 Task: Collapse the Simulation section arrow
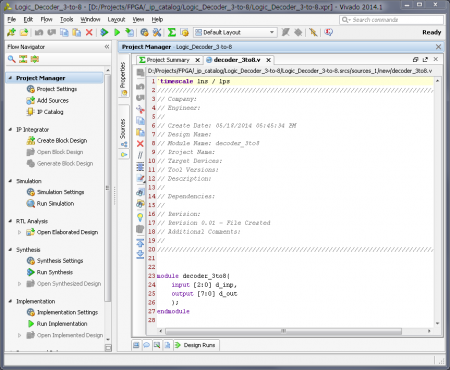tap(10, 181)
